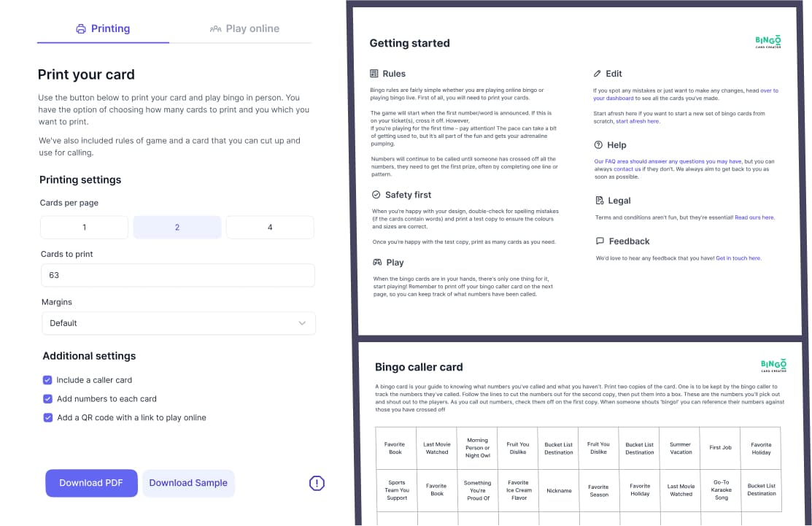Expand the Margins dropdown

click(x=179, y=323)
